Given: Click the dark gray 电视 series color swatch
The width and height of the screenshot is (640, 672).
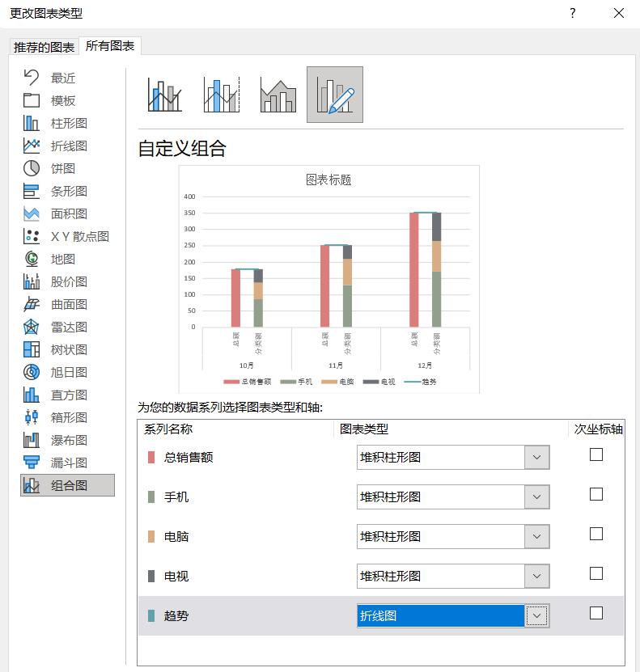Looking at the screenshot, I should point(151,576).
